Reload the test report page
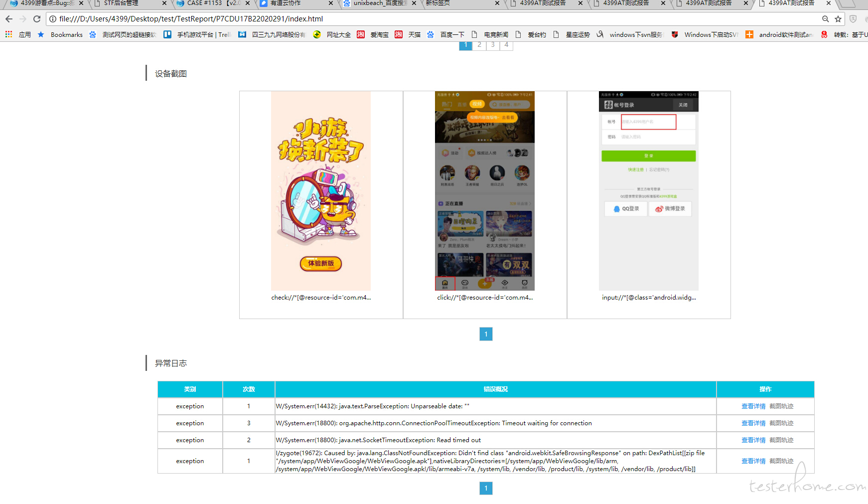 coord(37,19)
